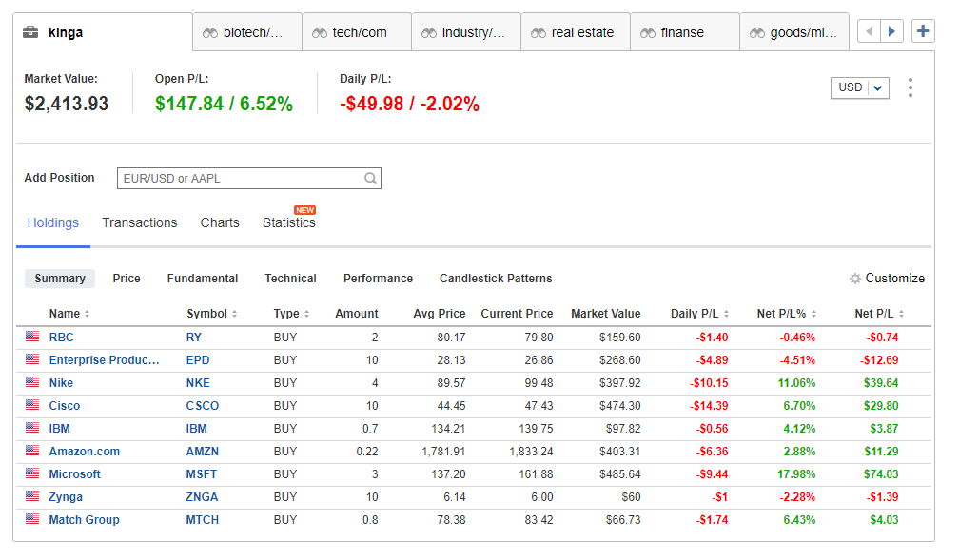
Task: Open the Nike stock link
Action: point(61,383)
